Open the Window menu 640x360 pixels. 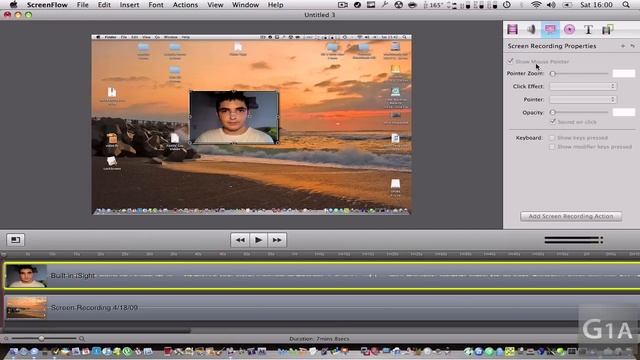point(245,5)
